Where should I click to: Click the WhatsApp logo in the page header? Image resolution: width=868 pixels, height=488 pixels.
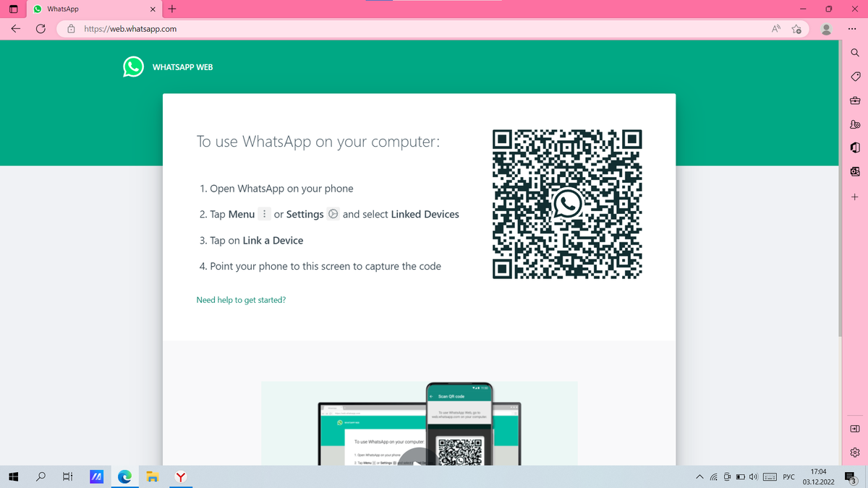[133, 67]
